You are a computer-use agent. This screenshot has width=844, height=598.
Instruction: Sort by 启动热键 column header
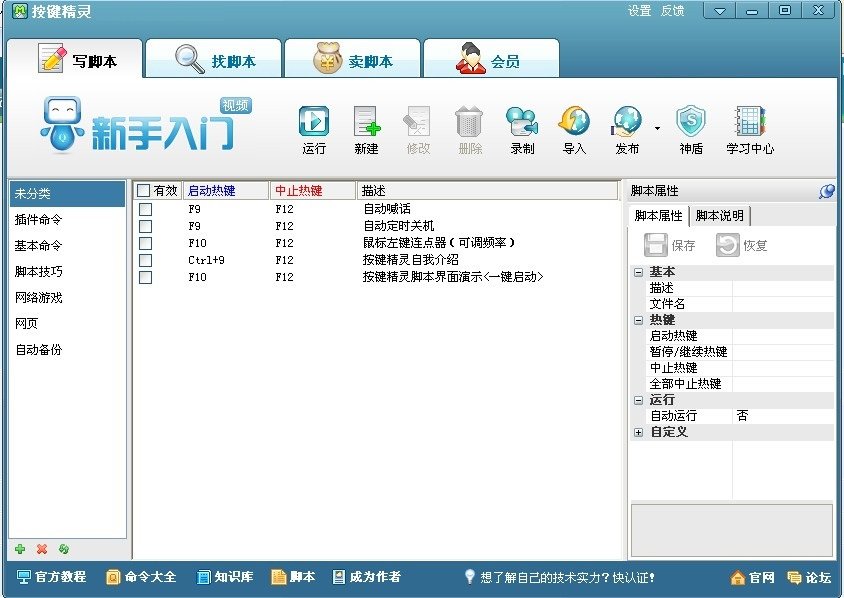tap(226, 191)
